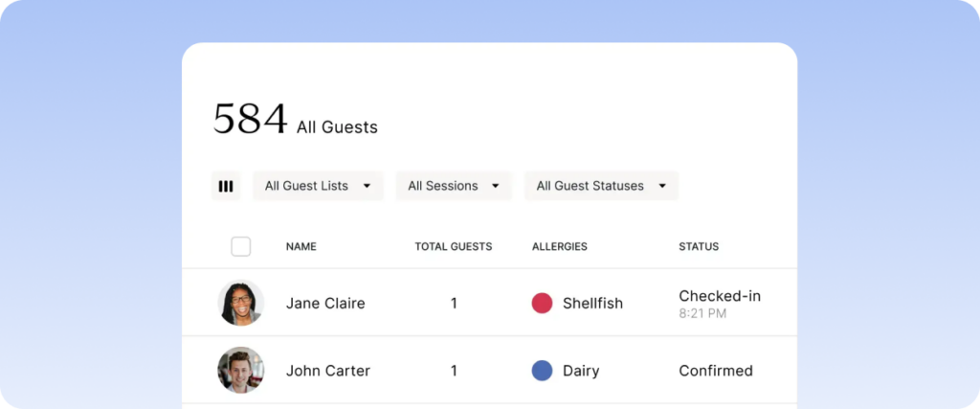Image resolution: width=980 pixels, height=409 pixels.
Task: Click John Carter's profile avatar
Action: 240,371
